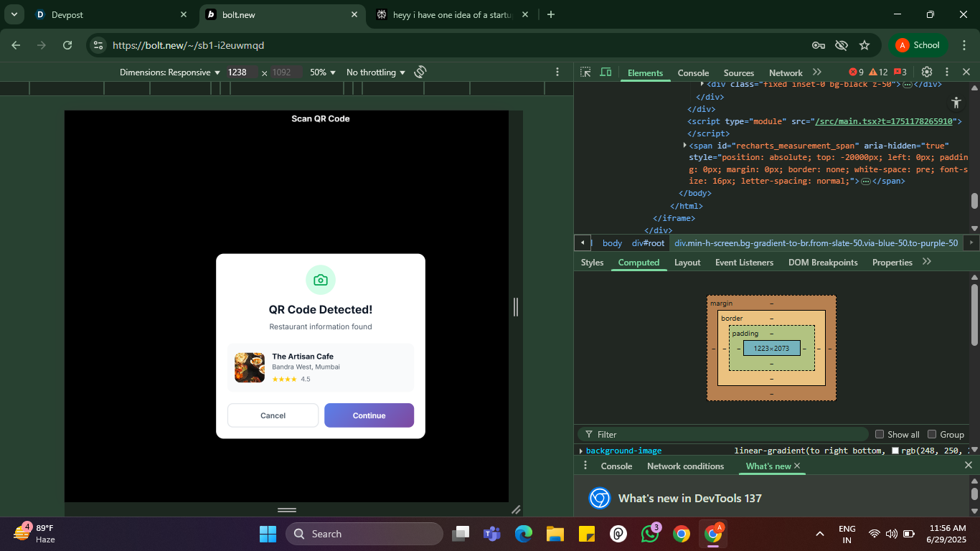The height and width of the screenshot is (551, 980).
Task: Click the green camera icon in the dialog
Action: pyautogui.click(x=321, y=280)
